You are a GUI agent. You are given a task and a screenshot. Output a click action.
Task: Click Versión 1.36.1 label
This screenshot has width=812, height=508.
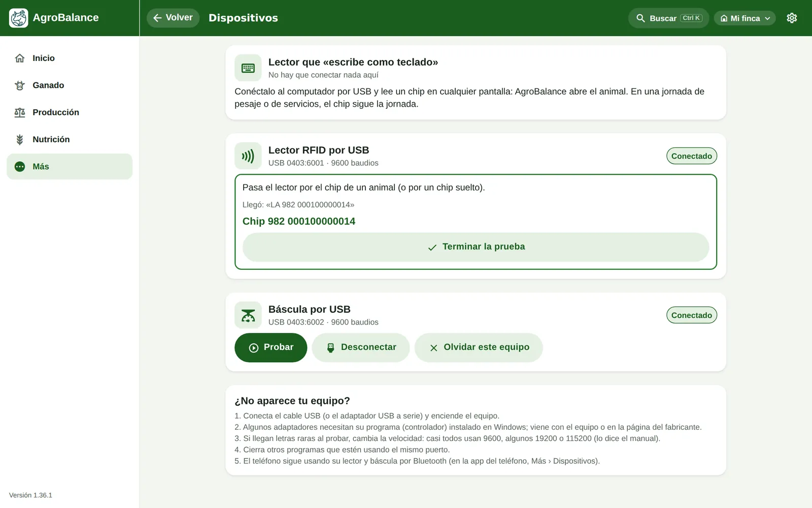tap(30, 495)
